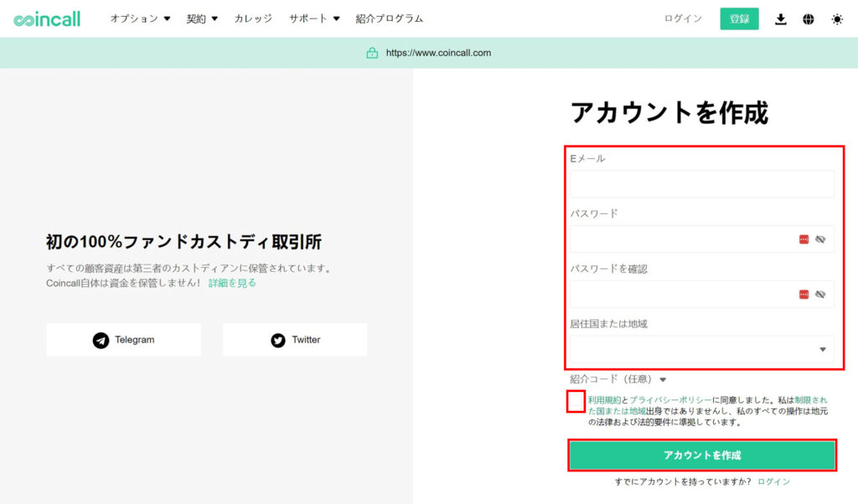Open the download app icon

781,19
